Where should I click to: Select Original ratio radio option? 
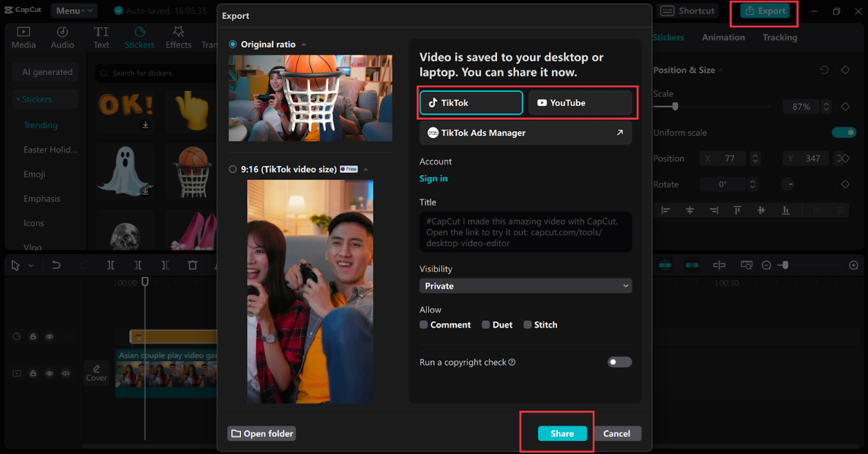(x=232, y=44)
